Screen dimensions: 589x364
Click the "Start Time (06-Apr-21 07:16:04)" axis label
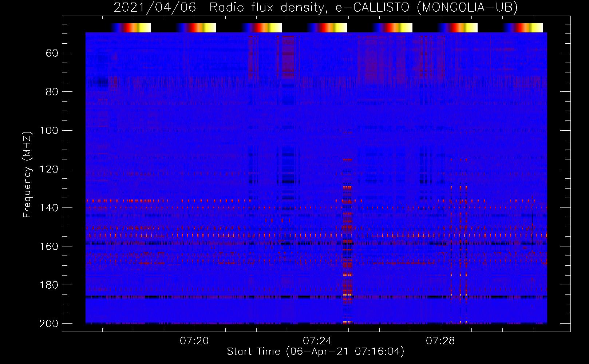[x=316, y=352]
